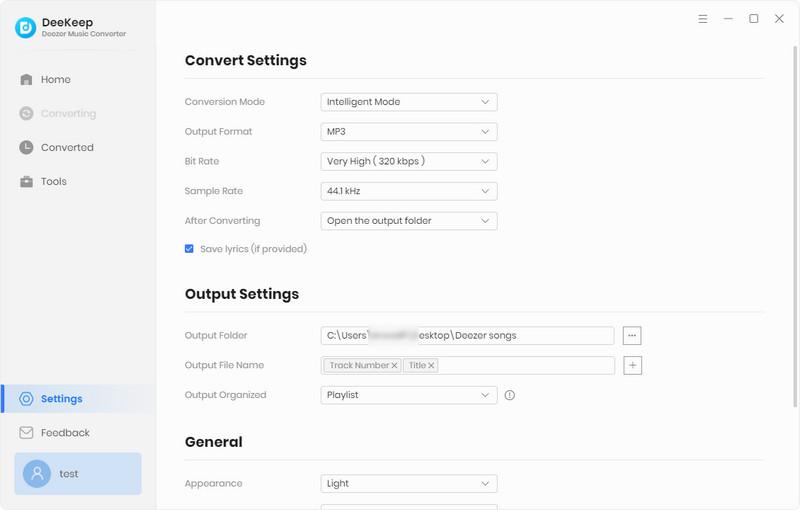Expand the Output Organized Playlist dropdown

point(409,395)
